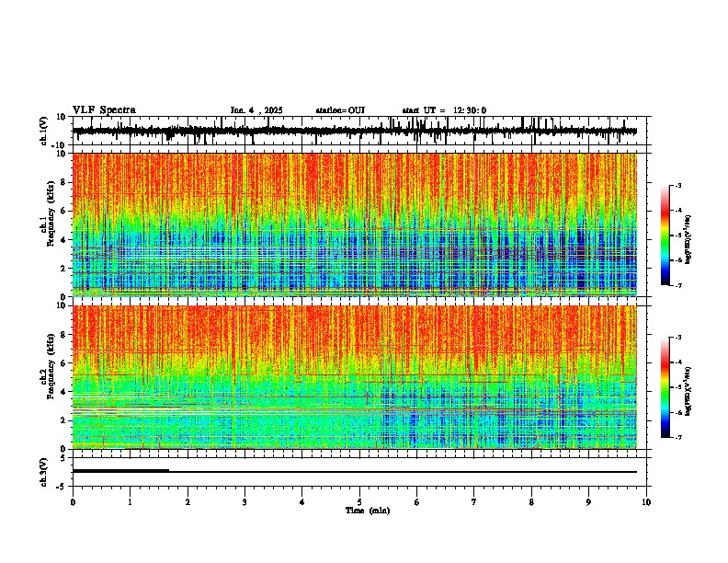Select the date label Jan. 4, 2025
Image resolution: width=728 pixels, height=563 pixels.
pos(256,110)
